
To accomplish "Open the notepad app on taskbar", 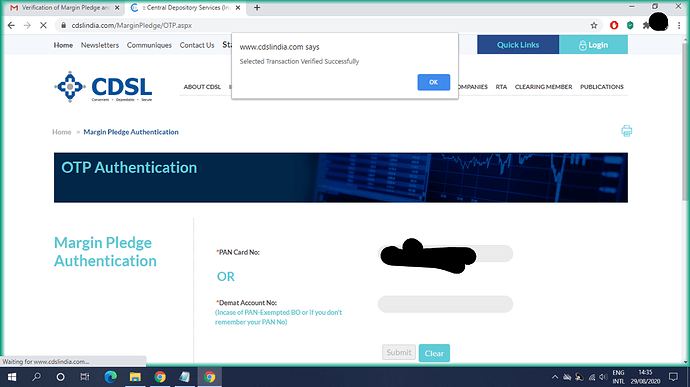I will point(184,377).
